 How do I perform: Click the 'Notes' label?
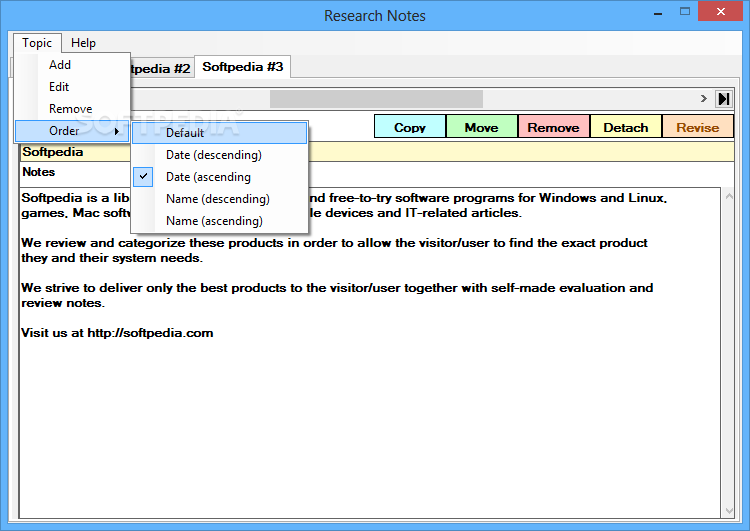pos(39,172)
